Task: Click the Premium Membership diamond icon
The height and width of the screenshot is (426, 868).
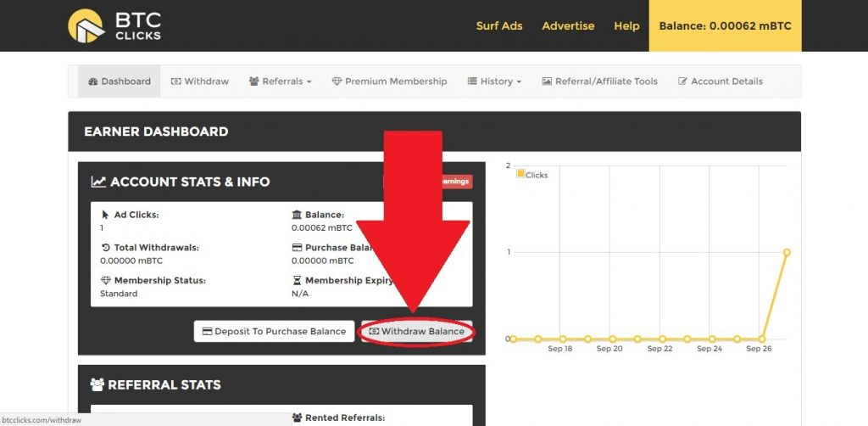Action: coord(337,81)
